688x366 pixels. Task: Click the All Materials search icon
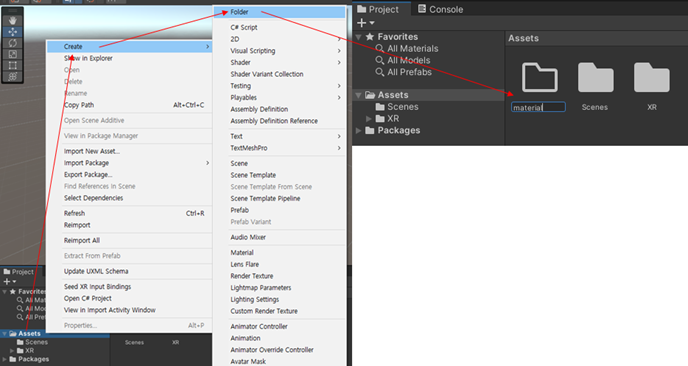[x=380, y=49]
